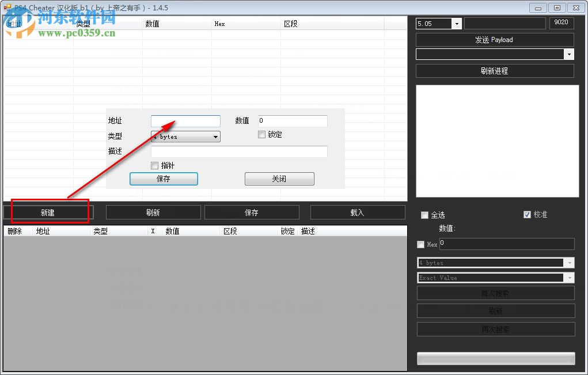Click the 刷新 button beside 新建
Image resolution: width=588 pixels, height=375 pixels.
tap(153, 213)
